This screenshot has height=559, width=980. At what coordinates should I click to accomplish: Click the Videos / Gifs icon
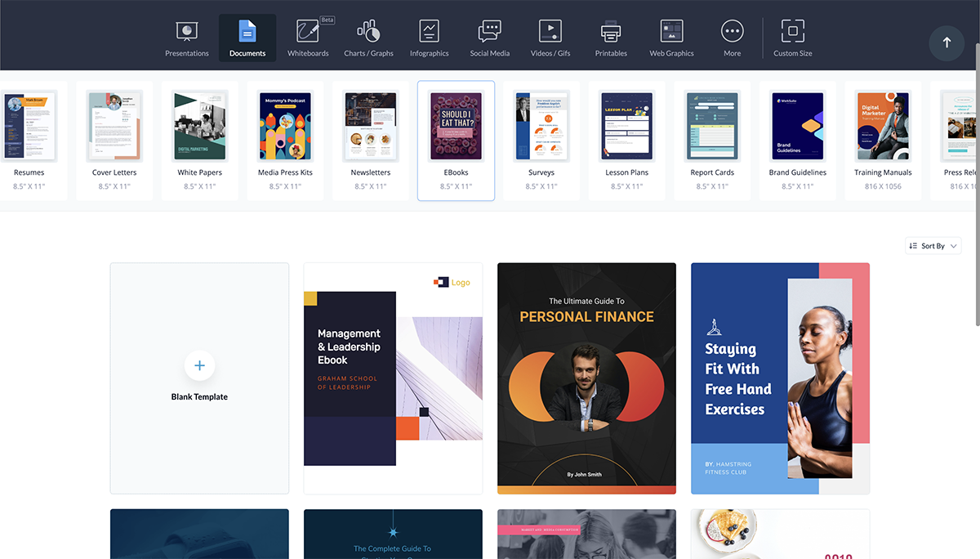click(550, 37)
